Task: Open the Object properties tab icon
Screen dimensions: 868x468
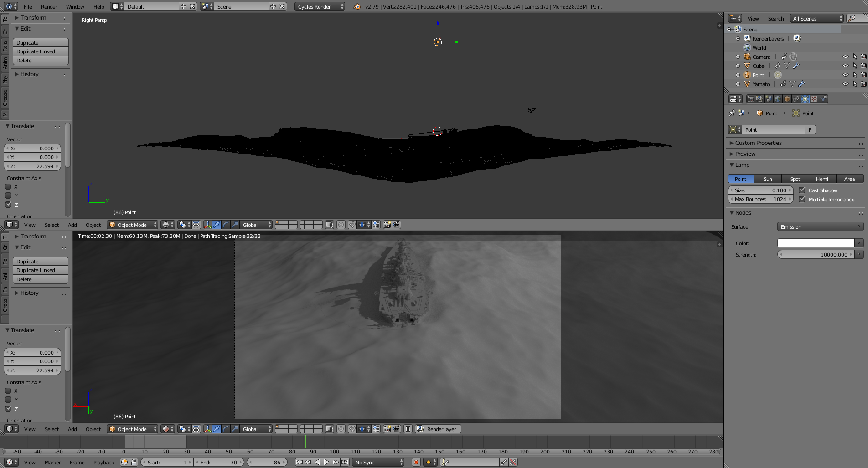Action: click(787, 99)
